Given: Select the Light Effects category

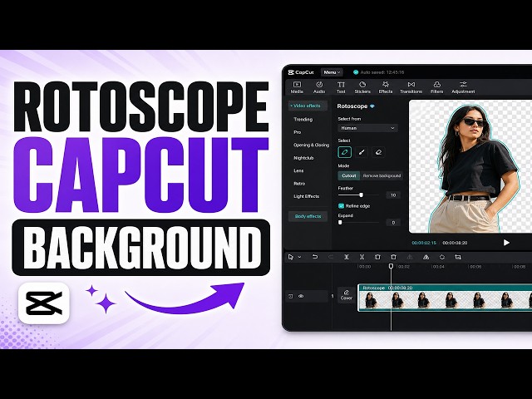Looking at the screenshot, I should pyautogui.click(x=306, y=196).
